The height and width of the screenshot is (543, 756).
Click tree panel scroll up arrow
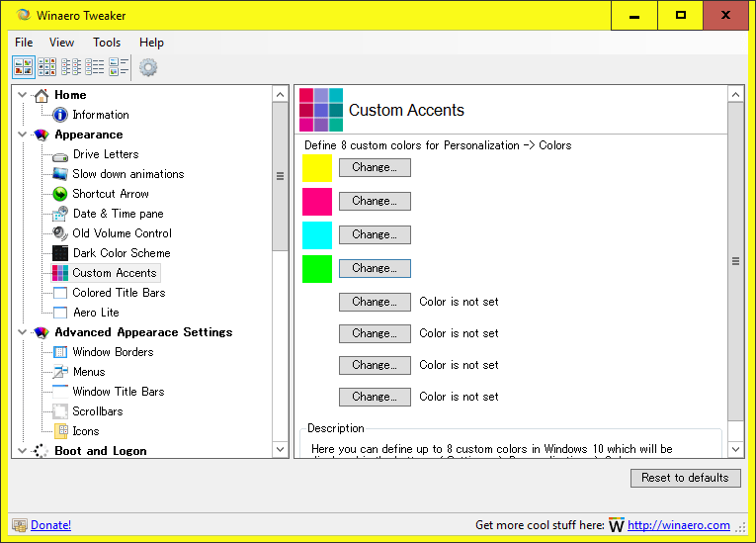[280, 95]
